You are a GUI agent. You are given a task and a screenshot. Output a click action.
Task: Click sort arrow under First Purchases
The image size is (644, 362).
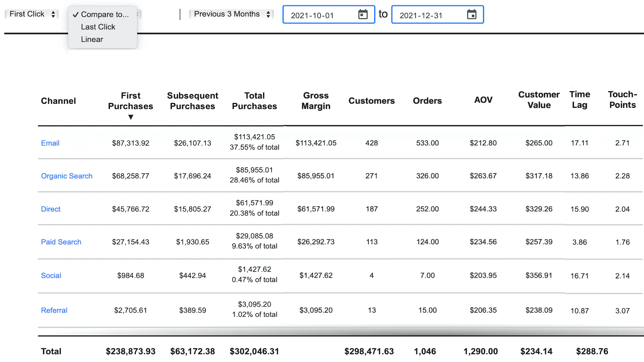click(x=130, y=117)
